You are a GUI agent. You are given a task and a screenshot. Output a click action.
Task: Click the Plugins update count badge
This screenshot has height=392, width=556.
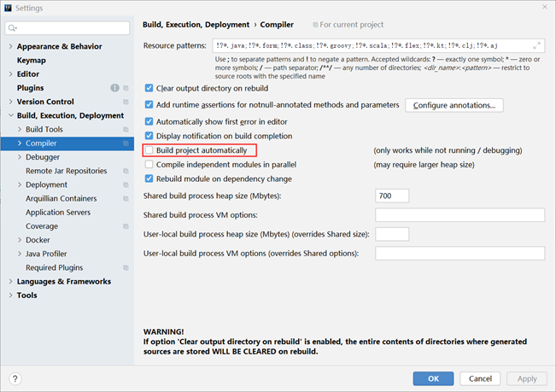(114, 88)
